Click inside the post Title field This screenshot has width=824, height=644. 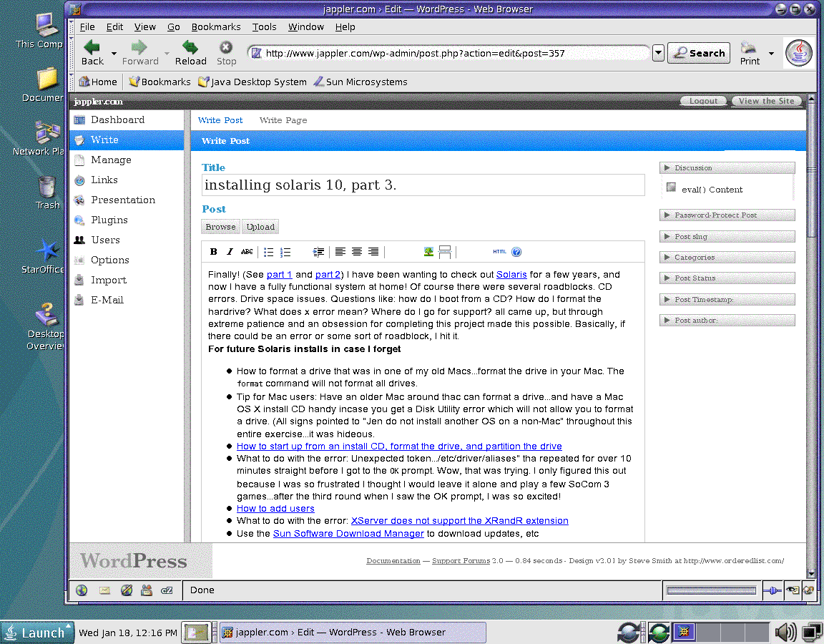pyautogui.click(x=423, y=185)
